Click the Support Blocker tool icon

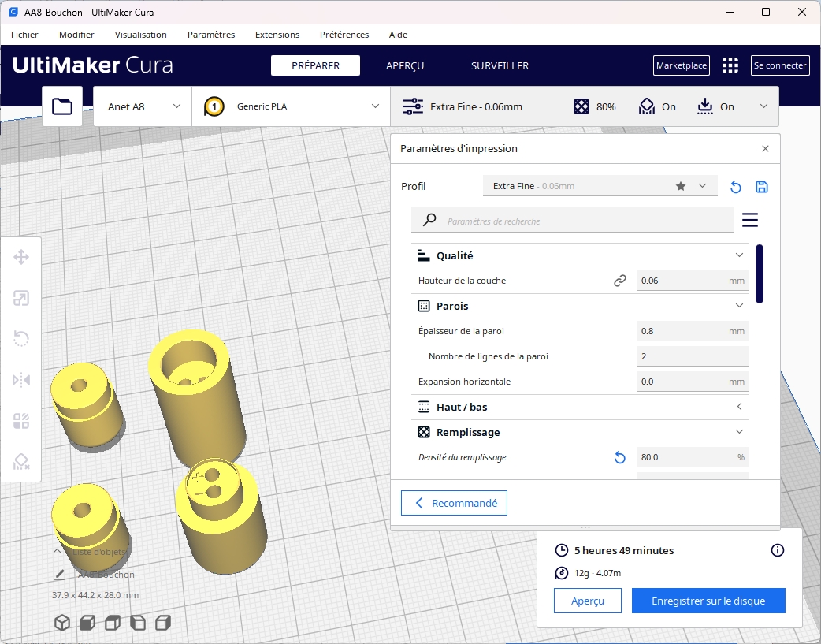[21, 462]
